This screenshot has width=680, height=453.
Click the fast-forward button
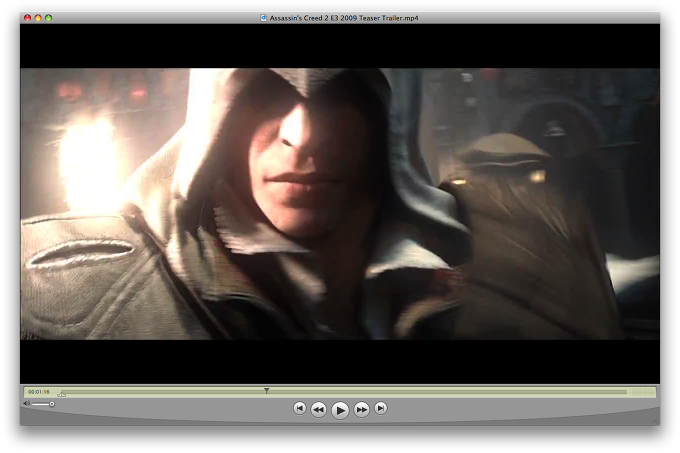[362, 409]
